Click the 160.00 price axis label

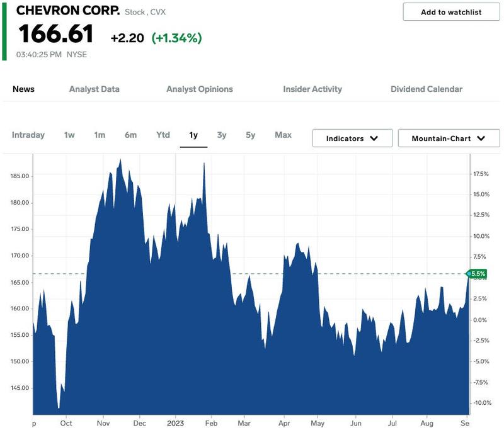click(20, 308)
